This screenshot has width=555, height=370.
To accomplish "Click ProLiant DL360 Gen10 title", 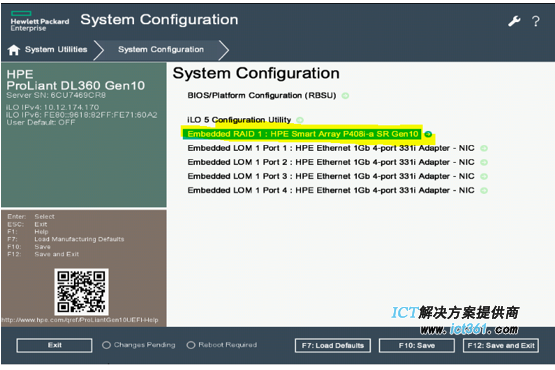I will pyautogui.click(x=76, y=85).
